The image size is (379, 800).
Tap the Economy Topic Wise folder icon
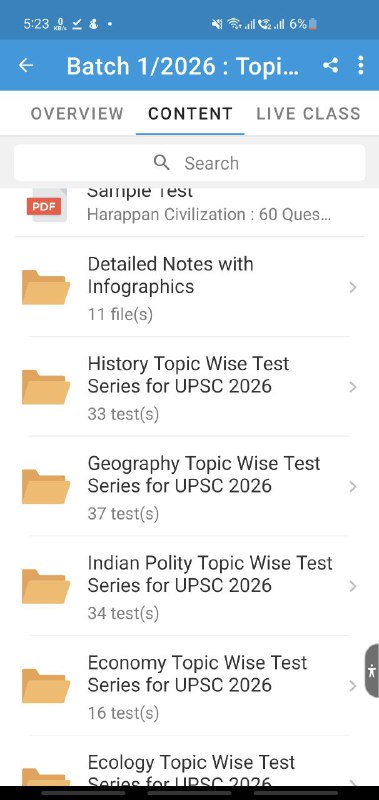click(46, 686)
